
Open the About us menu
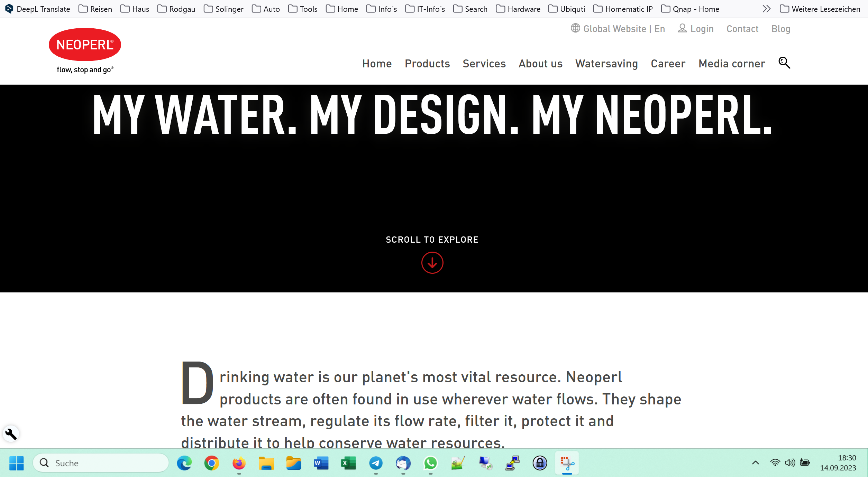(540, 64)
